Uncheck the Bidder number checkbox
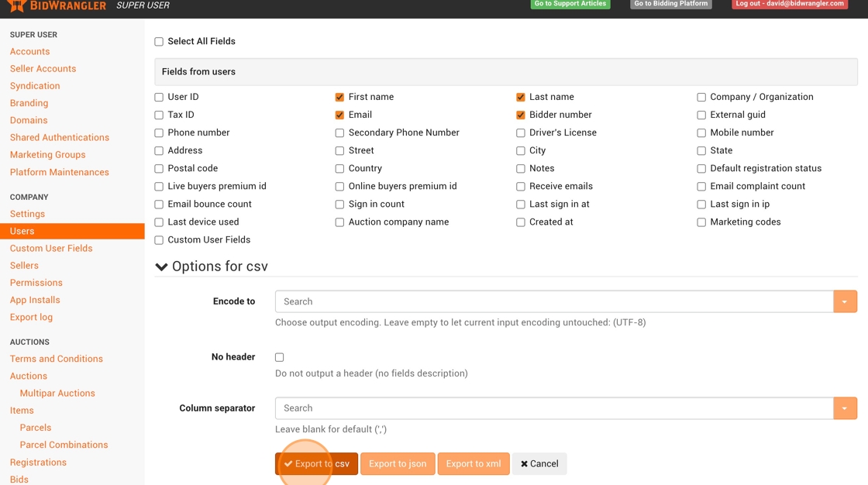Viewport: 868px width, 485px height. tap(521, 115)
